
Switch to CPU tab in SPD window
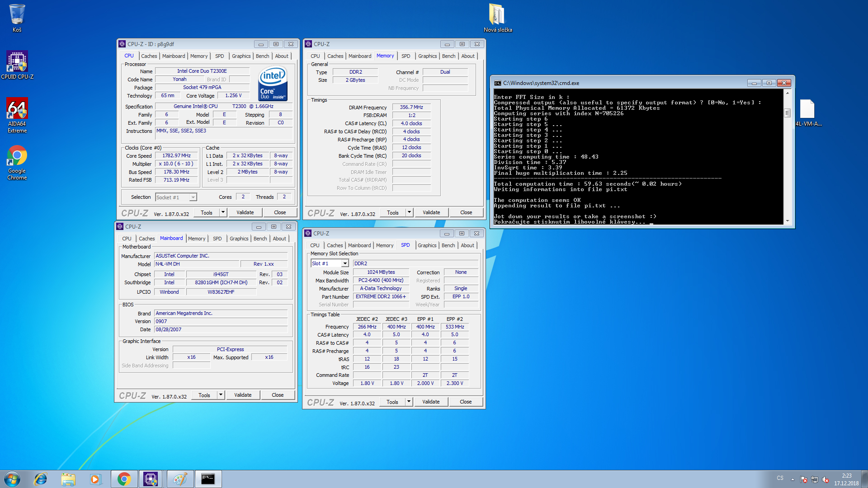point(315,245)
